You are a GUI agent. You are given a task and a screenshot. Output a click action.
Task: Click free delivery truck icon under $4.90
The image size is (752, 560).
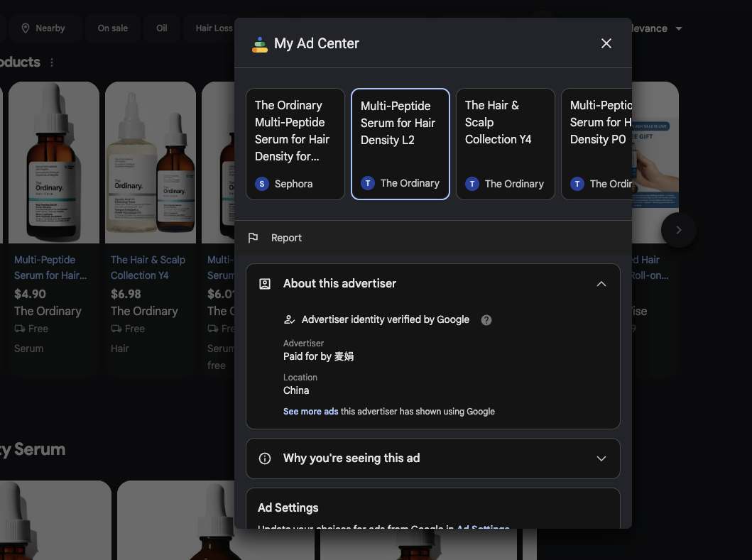coord(20,329)
